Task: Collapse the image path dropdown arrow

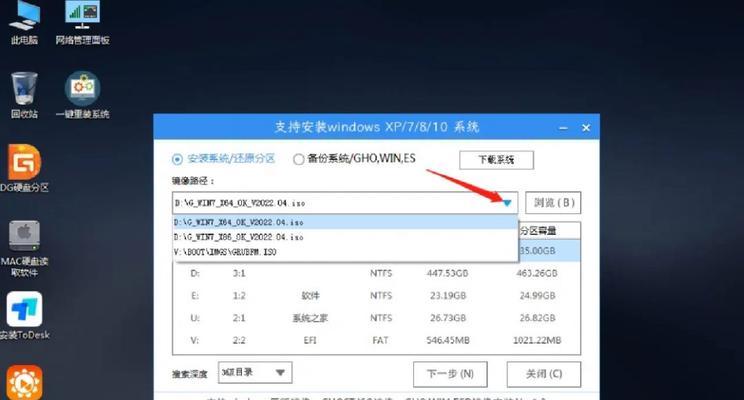Action: [507, 203]
